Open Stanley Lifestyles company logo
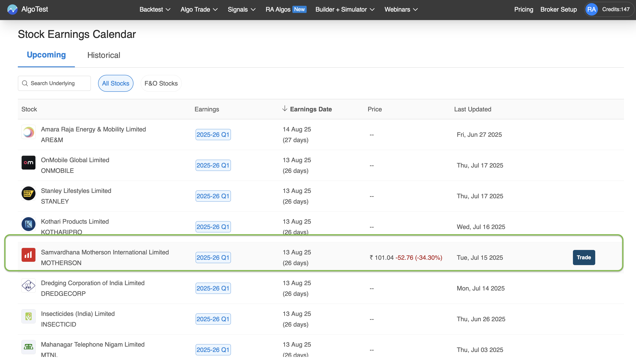The width and height of the screenshot is (636, 364). point(28,194)
